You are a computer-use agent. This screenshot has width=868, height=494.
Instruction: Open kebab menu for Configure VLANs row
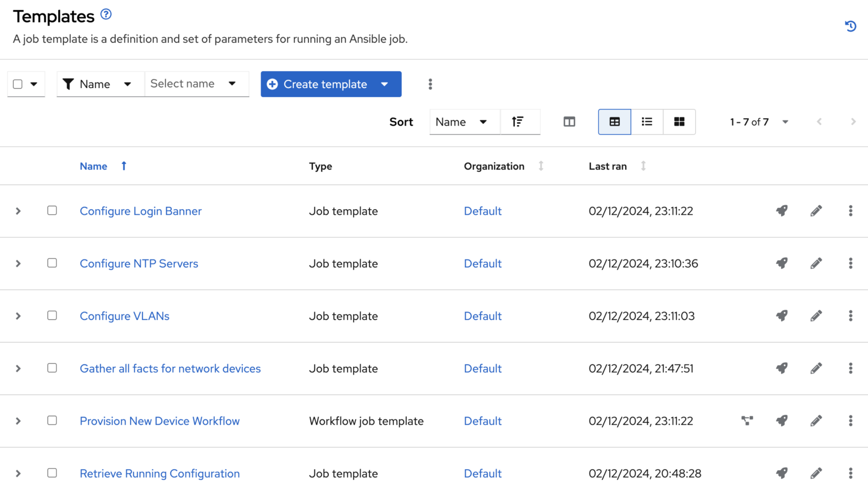(850, 316)
